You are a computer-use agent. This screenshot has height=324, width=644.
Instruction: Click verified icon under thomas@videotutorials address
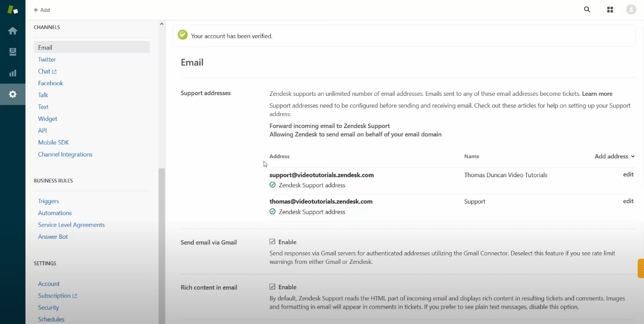[273, 211]
